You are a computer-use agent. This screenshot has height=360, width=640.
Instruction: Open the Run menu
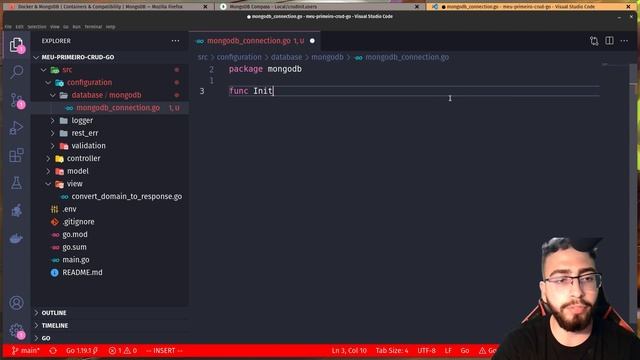76,27
